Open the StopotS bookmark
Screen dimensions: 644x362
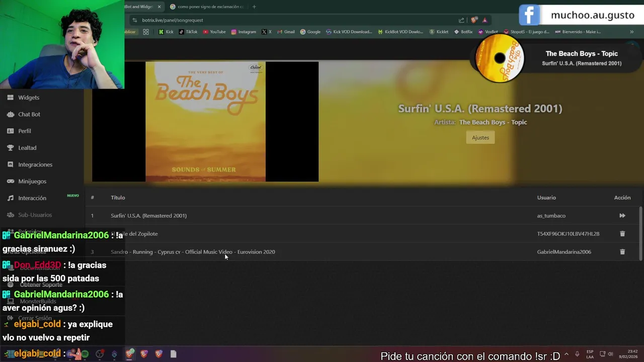(x=526, y=32)
